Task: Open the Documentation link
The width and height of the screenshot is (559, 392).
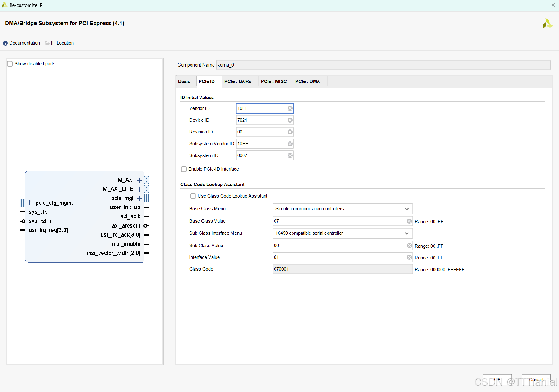Action: (x=24, y=43)
